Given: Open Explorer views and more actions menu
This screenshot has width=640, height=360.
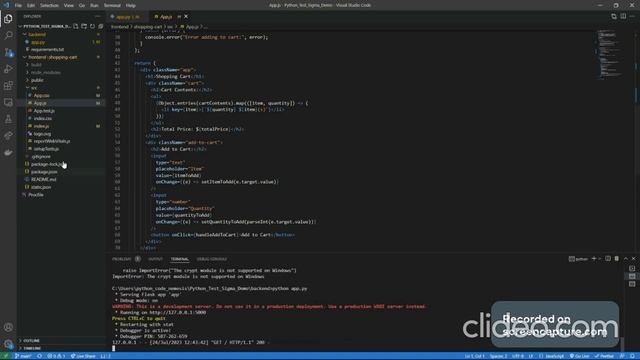Looking at the screenshot, I should [98, 16].
